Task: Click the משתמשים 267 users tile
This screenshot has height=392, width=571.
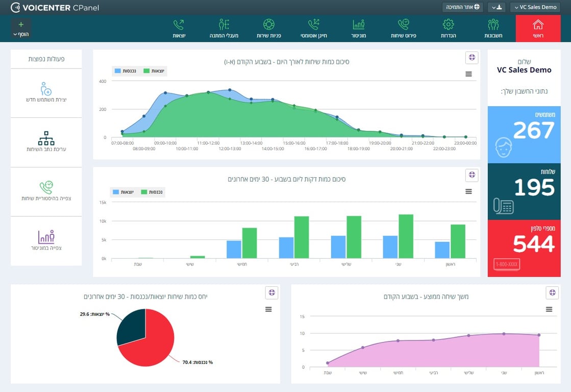Action: click(524, 135)
